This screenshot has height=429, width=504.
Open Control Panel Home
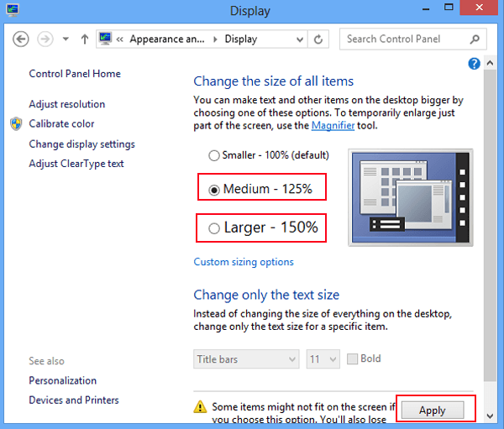[75, 74]
